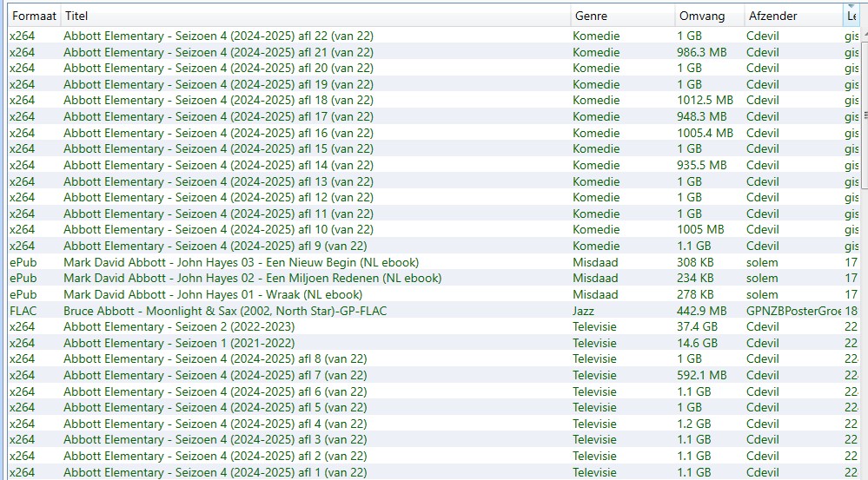Select Abbott Elementary Seizoen 4 afl 11 title
Viewport: 868px width, 480px height.
[x=218, y=214]
